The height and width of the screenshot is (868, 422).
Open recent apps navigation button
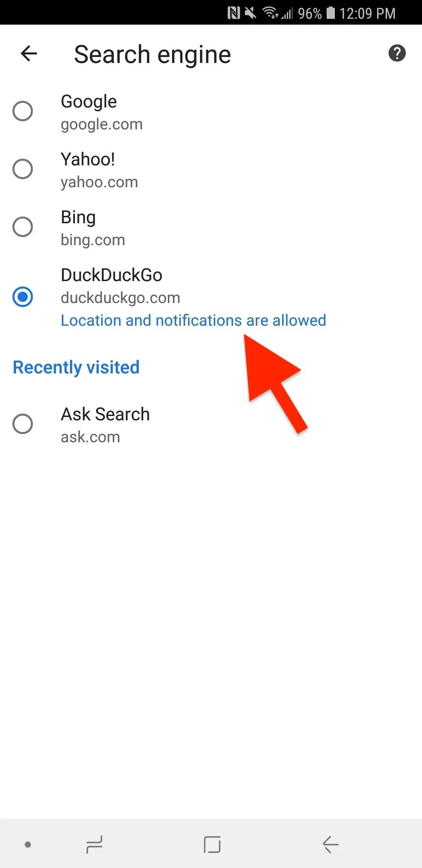pyautogui.click(x=94, y=845)
